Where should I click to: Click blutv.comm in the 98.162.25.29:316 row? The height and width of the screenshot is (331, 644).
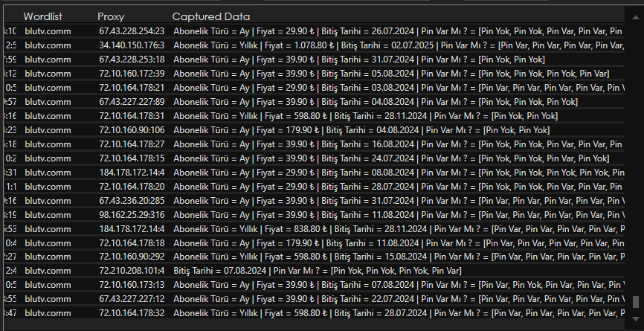click(48, 215)
